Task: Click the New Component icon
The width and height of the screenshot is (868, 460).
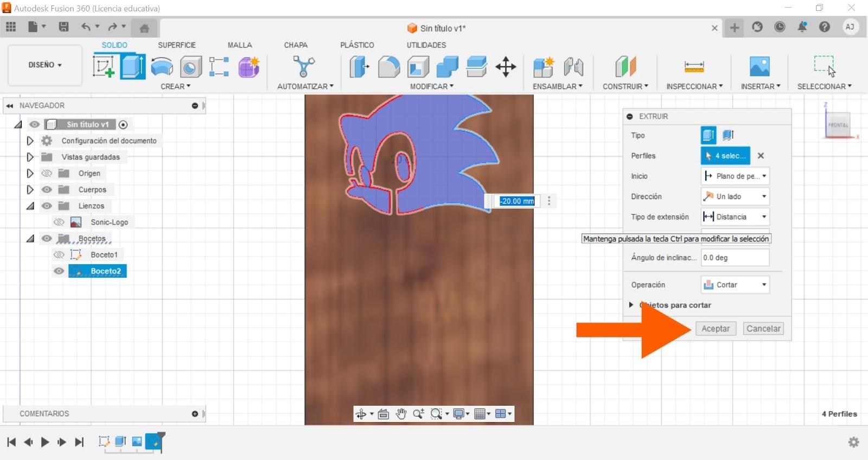Action: click(x=544, y=67)
